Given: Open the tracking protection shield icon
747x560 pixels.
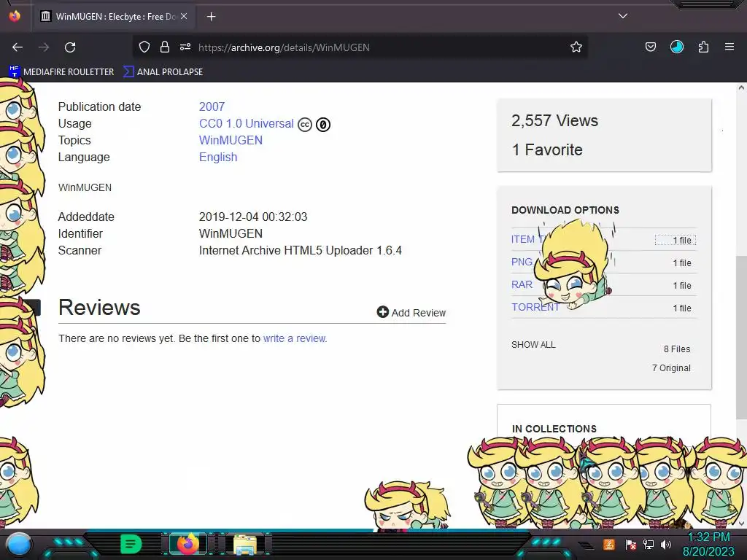Looking at the screenshot, I should 144,47.
